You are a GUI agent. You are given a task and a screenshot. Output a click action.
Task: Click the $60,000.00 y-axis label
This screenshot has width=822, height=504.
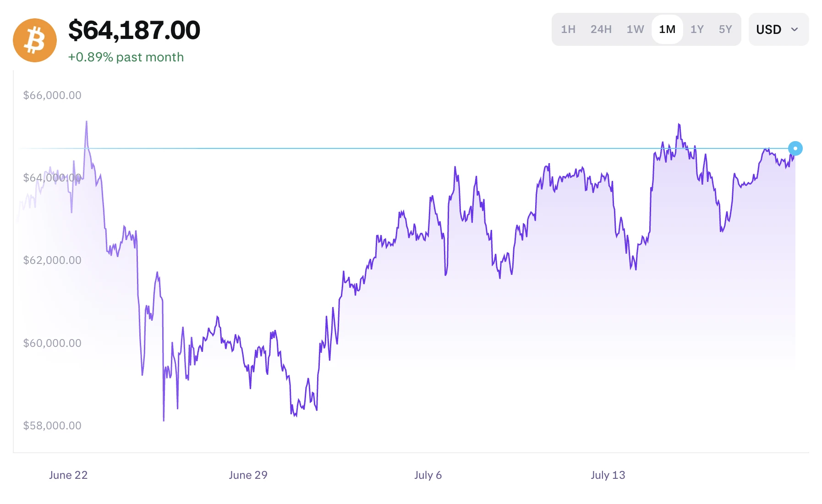pos(52,343)
